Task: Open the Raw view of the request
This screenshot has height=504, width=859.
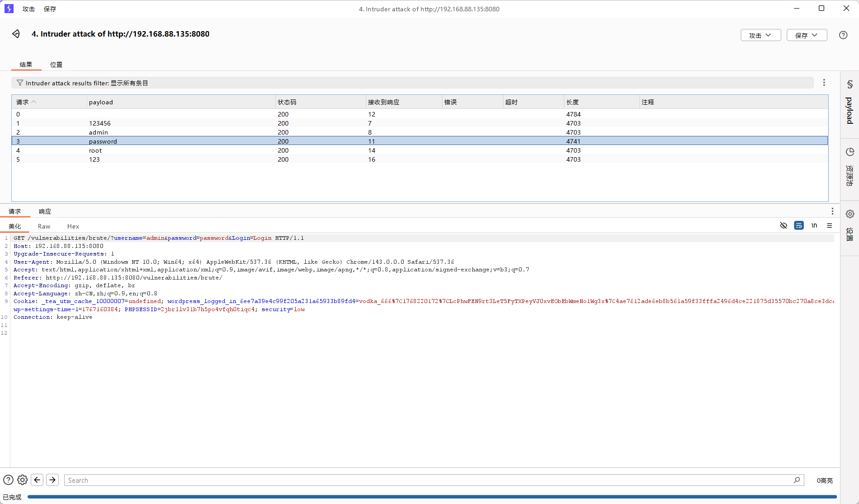Action: point(44,226)
